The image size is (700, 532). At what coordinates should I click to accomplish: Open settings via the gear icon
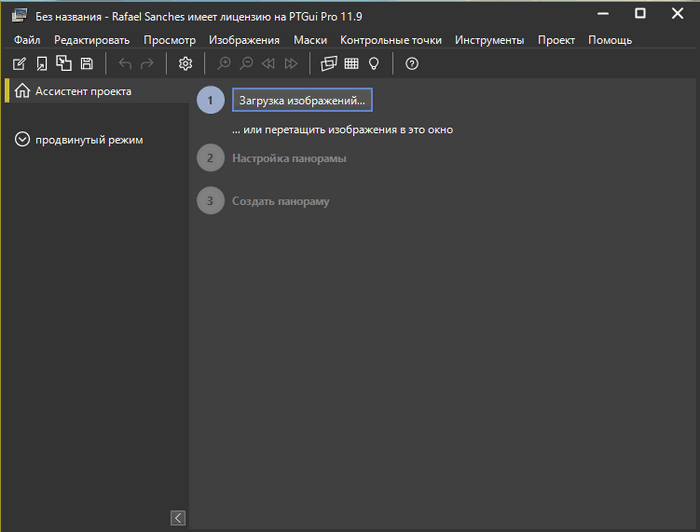pos(185,64)
